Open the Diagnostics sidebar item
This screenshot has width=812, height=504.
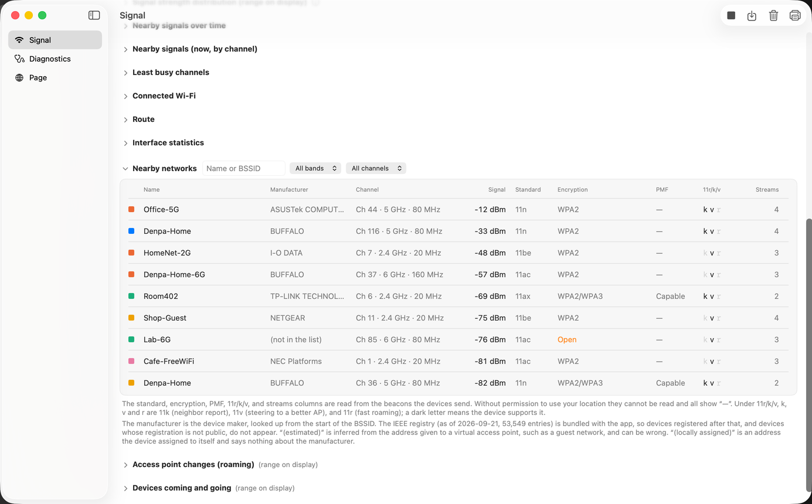(55, 59)
